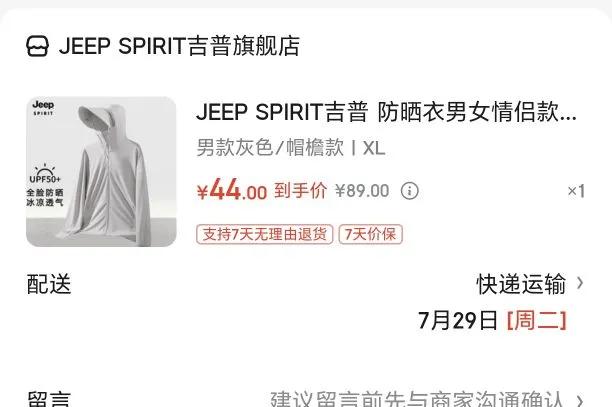Tap the 7天价保 tag
Viewport: 612px width, 407px height.
click(x=370, y=234)
